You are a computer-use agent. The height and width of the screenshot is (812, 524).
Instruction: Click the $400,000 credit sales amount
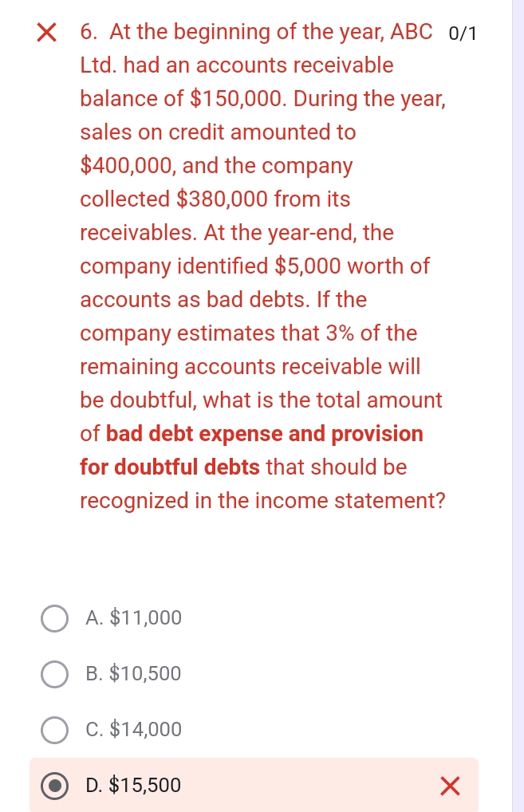click(x=127, y=166)
